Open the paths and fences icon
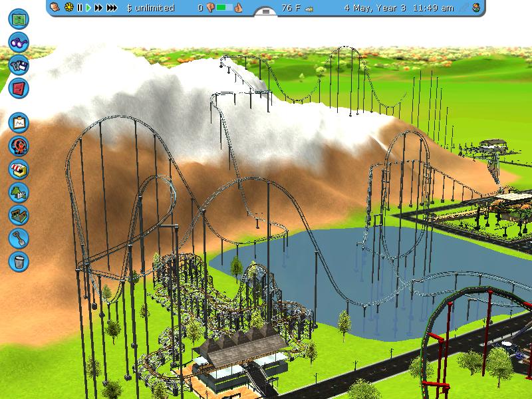Screen dimensions: 532x399 pos(19,215)
